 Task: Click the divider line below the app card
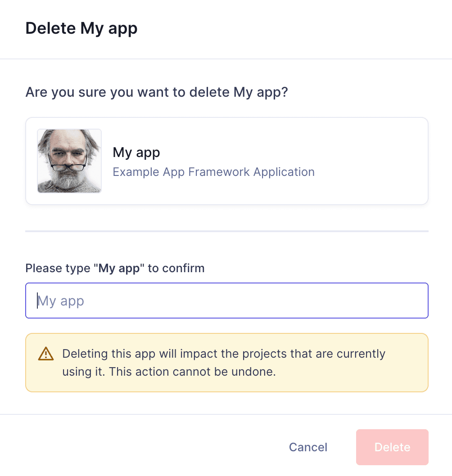pos(226,231)
